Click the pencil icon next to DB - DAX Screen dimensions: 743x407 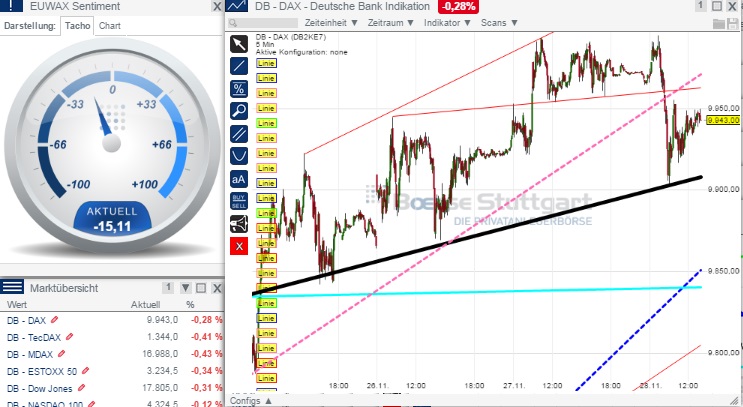(x=54, y=320)
